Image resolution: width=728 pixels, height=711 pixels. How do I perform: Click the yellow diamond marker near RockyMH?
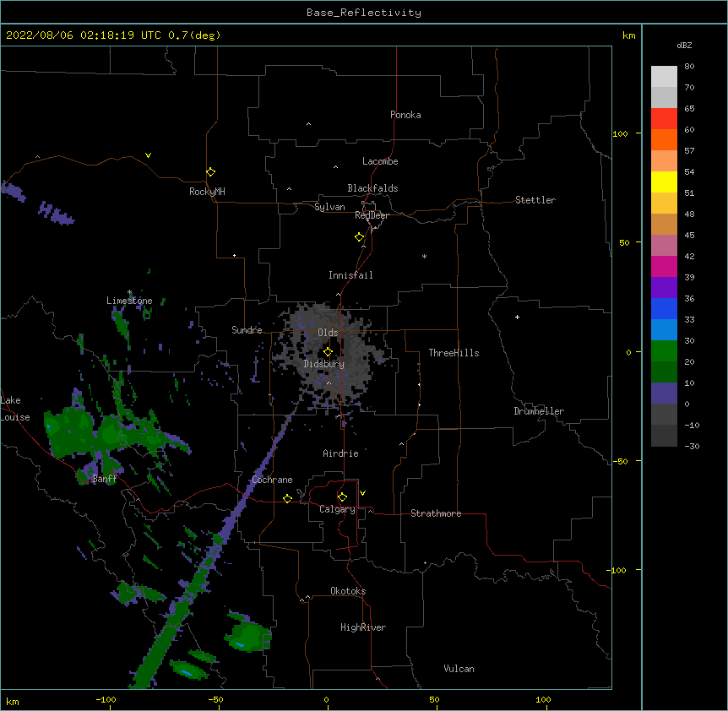pyautogui.click(x=211, y=172)
